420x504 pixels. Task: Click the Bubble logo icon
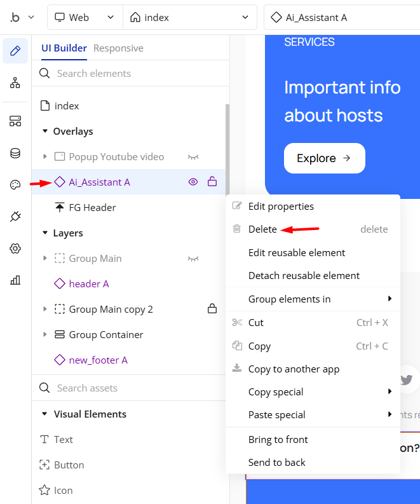pos(15,17)
